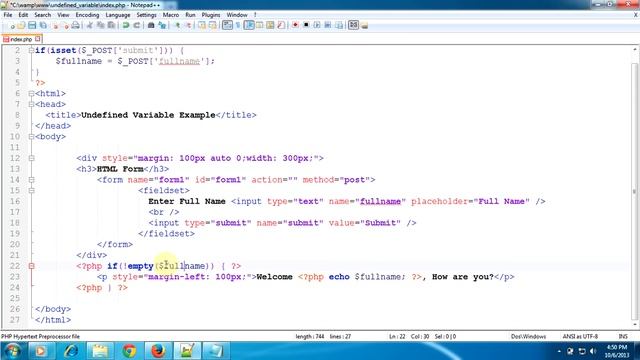The width and height of the screenshot is (640, 360).
Task: Collapse the form fold marker on line 14
Action: click(x=31, y=180)
